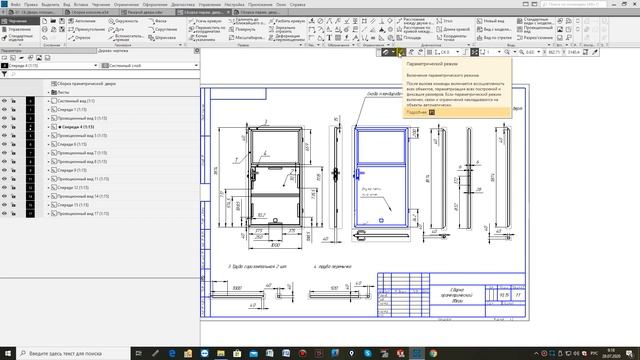Open the tree panel settings gear
This screenshot has height=360, width=640.
coord(197,51)
